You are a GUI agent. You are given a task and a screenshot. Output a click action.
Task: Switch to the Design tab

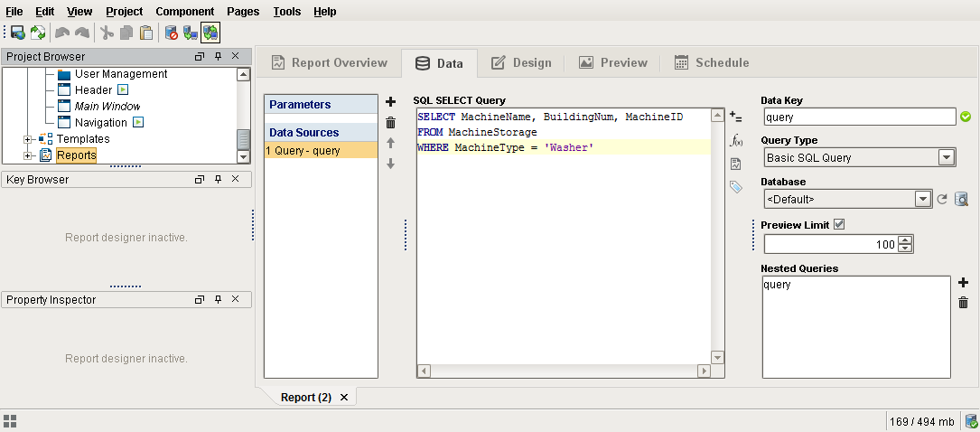click(521, 62)
